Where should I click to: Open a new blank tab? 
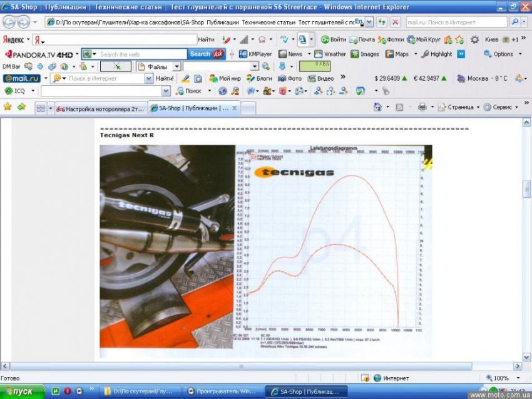(248, 108)
